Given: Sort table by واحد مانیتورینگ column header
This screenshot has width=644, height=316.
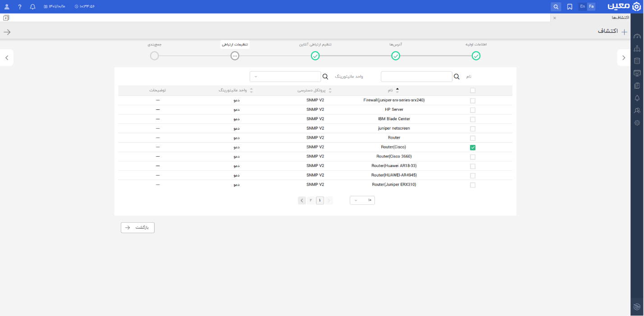Looking at the screenshot, I should click(236, 90).
